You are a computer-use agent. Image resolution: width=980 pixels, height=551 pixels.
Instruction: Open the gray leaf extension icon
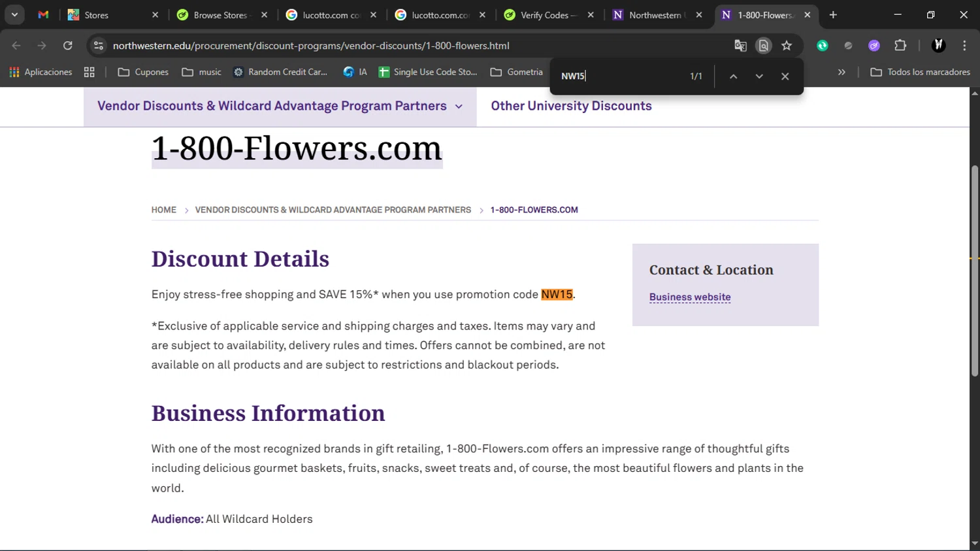click(x=848, y=45)
